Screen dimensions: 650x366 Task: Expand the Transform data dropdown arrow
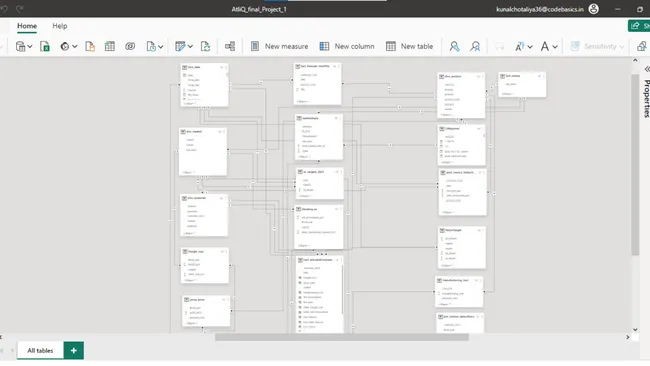click(190, 46)
